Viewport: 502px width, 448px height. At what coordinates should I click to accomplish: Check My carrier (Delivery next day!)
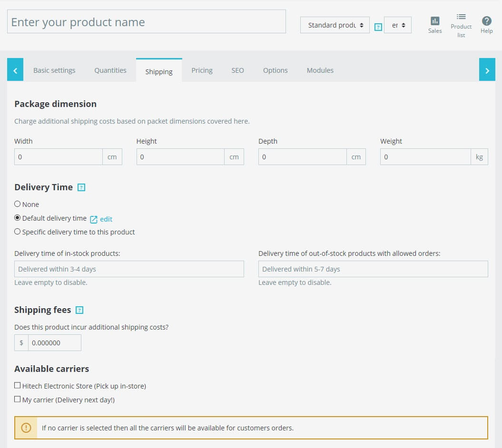(x=18, y=399)
